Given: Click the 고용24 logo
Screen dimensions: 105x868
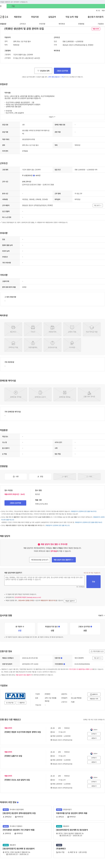Looking at the screenshot, I should tap(4, 17).
